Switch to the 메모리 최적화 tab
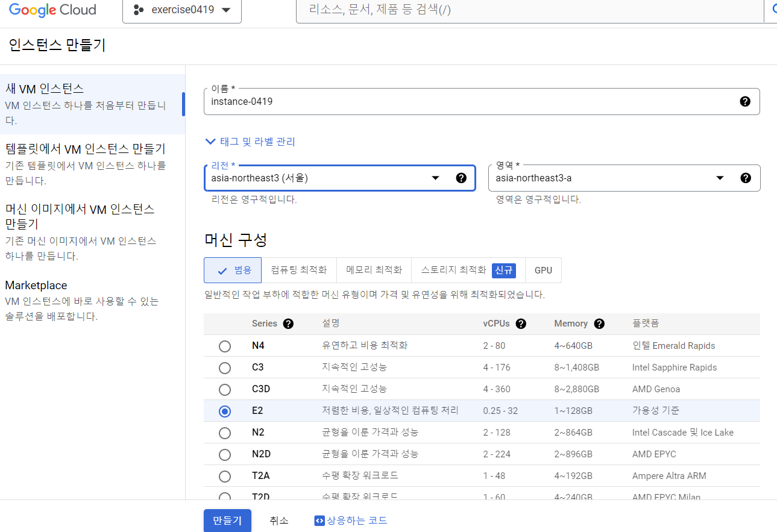Screen dimensions: 777x532 click(x=374, y=270)
